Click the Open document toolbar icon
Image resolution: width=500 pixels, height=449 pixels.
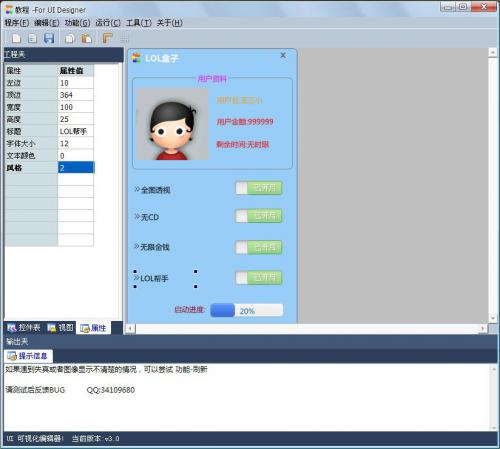(33, 38)
